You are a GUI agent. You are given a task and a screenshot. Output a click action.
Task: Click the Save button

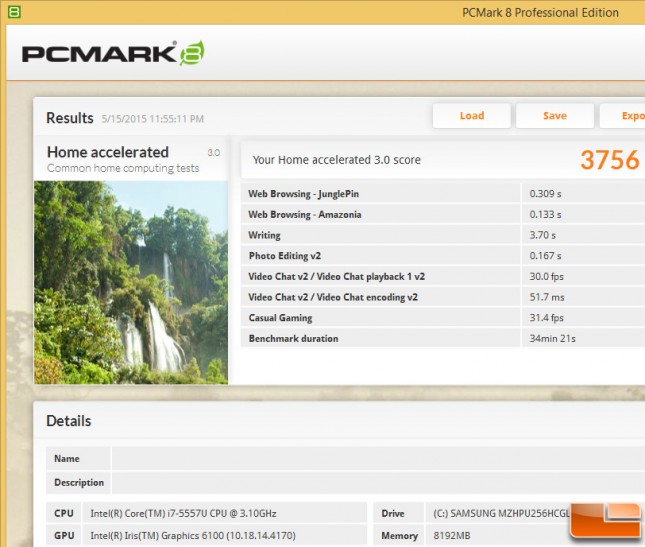555,116
